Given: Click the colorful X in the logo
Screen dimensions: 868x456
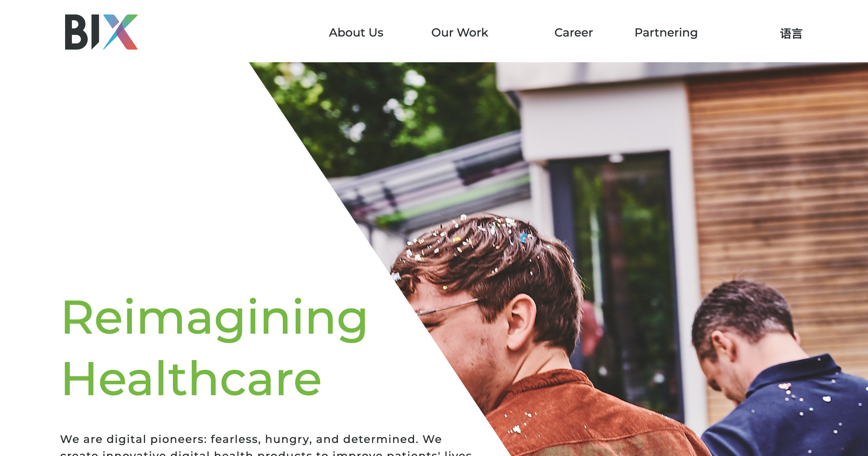Looking at the screenshot, I should pyautogui.click(x=120, y=32).
